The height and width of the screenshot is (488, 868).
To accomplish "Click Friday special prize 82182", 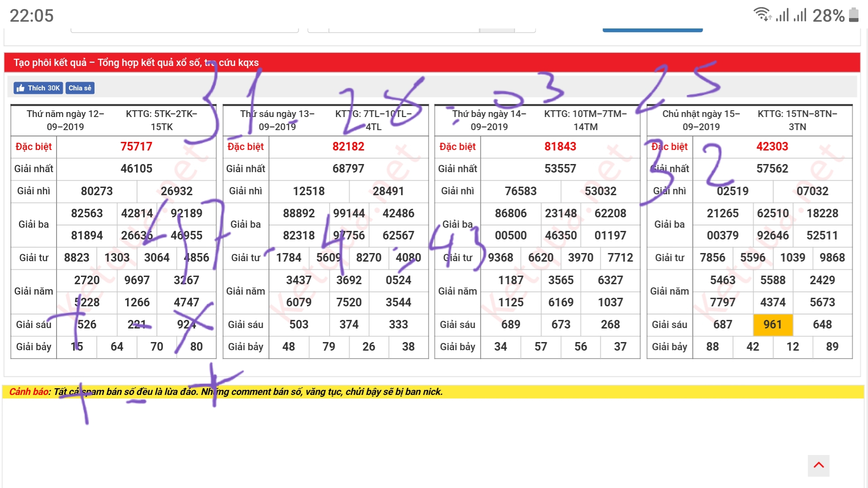I will (348, 146).
